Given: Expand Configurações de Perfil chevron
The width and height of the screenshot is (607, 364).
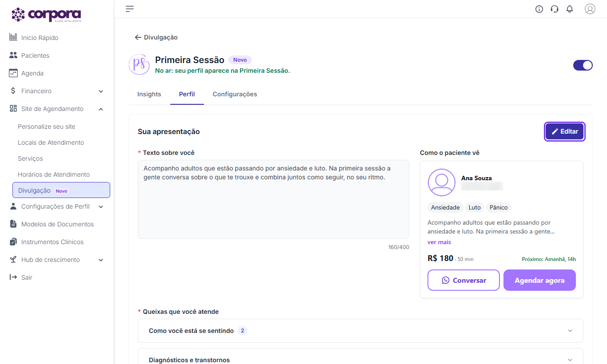Looking at the screenshot, I should point(101,207).
